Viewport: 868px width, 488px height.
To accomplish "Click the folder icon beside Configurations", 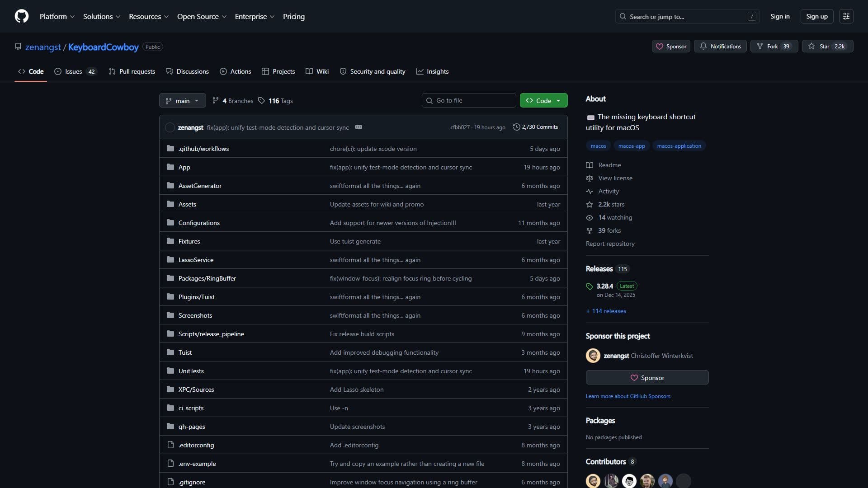I will point(170,223).
